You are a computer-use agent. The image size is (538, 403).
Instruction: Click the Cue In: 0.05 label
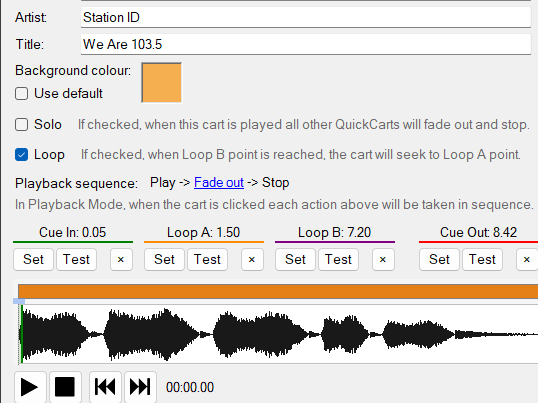click(x=73, y=233)
